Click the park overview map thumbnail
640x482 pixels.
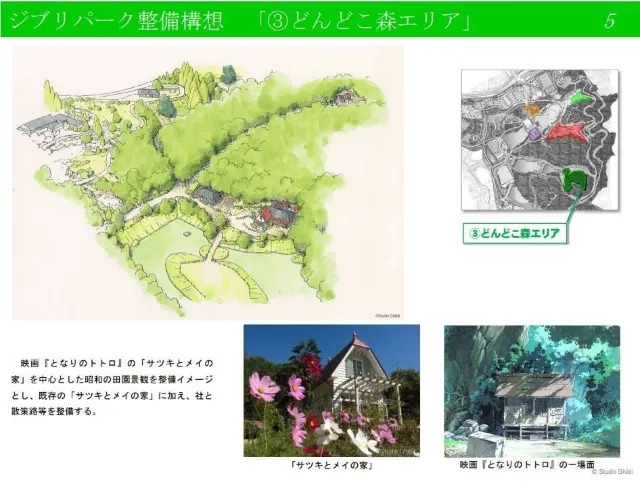coord(540,140)
